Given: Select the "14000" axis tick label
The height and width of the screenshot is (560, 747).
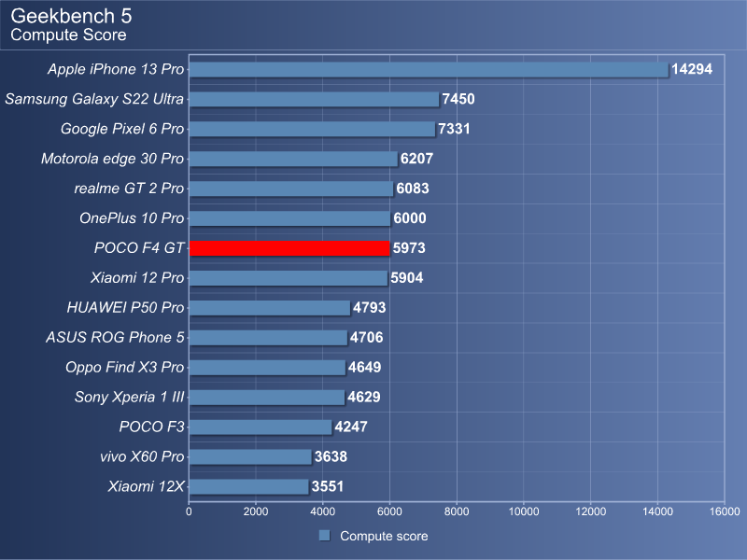Looking at the screenshot, I should [658, 511].
